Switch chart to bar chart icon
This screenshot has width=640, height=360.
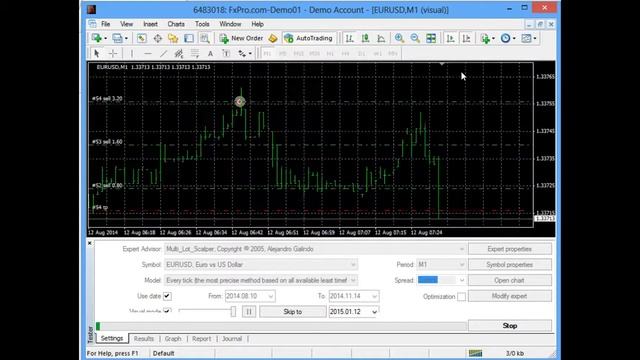350,38
